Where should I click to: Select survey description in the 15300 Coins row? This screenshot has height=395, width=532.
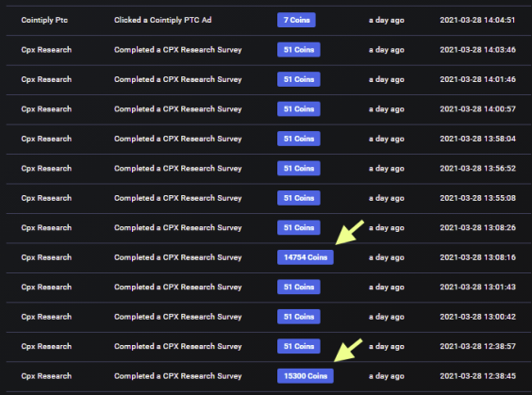tap(177, 376)
